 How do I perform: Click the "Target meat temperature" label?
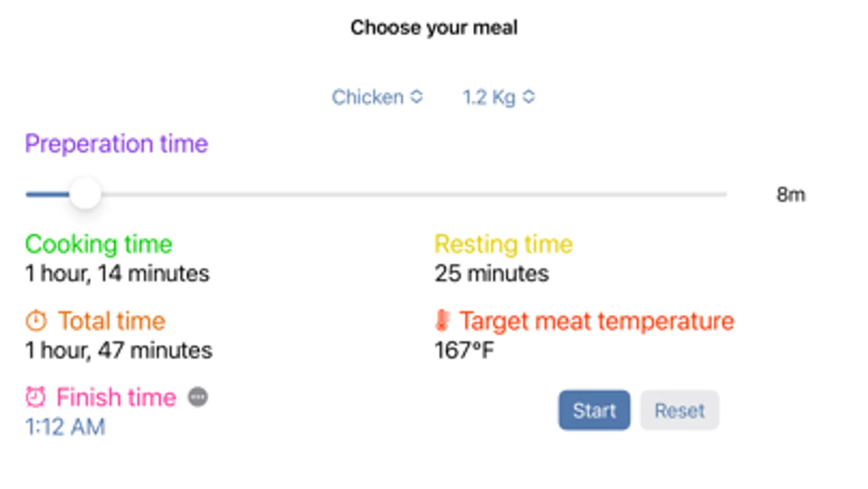[x=597, y=321]
